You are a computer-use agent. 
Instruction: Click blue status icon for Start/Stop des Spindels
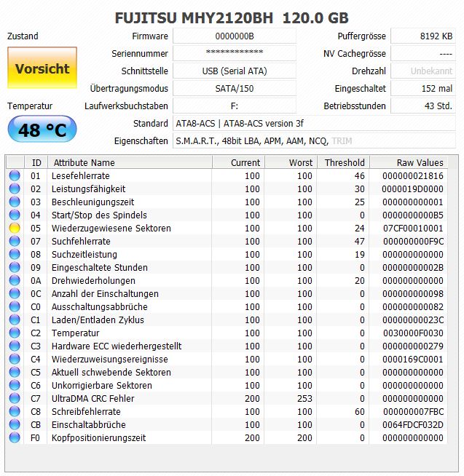(15, 215)
